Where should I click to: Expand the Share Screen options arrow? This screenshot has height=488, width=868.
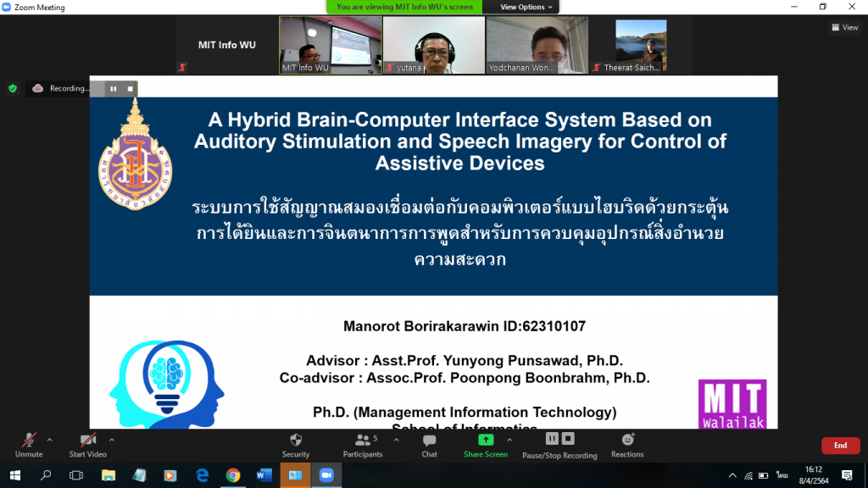click(509, 440)
